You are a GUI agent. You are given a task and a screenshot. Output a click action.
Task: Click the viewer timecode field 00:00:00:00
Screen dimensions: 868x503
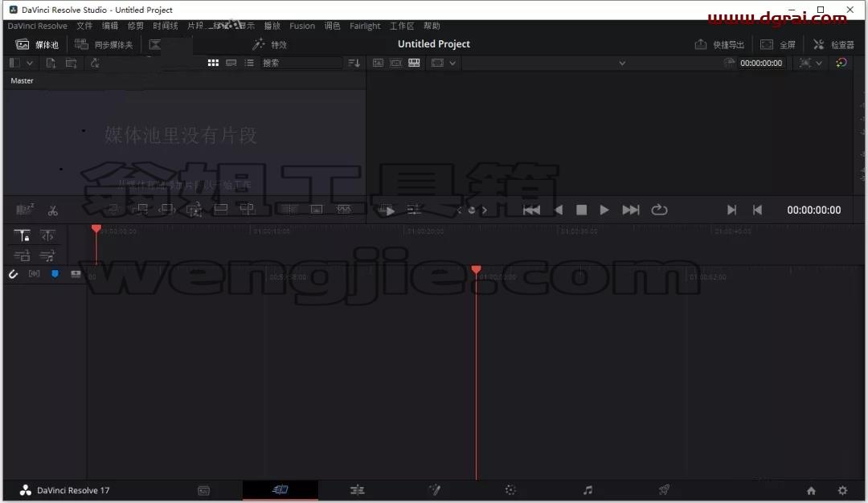point(761,63)
